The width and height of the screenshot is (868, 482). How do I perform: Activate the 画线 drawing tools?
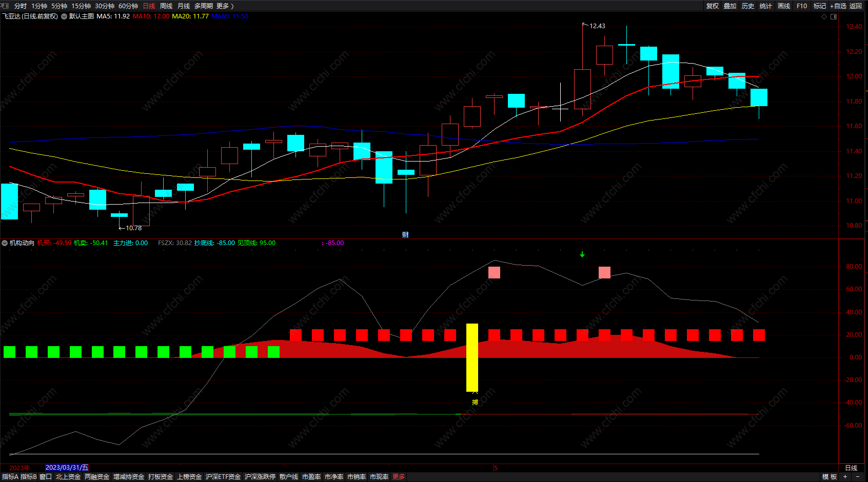(x=784, y=6)
